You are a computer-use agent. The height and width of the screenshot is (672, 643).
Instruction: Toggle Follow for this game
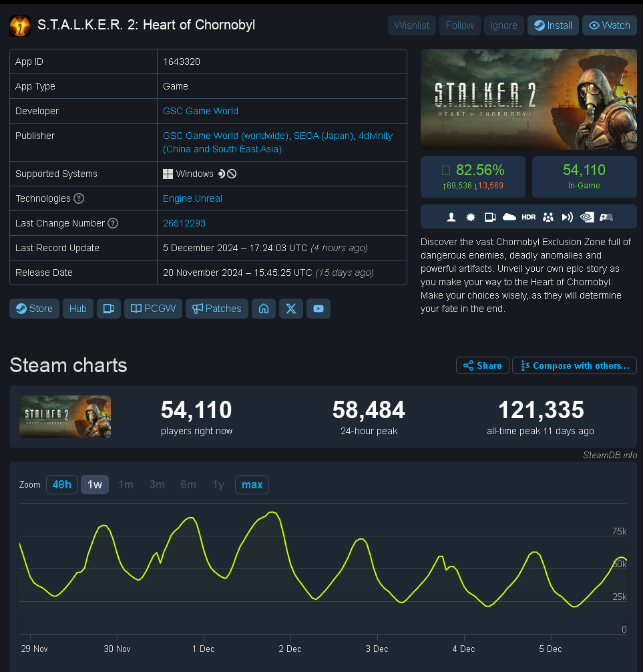pyautogui.click(x=460, y=25)
